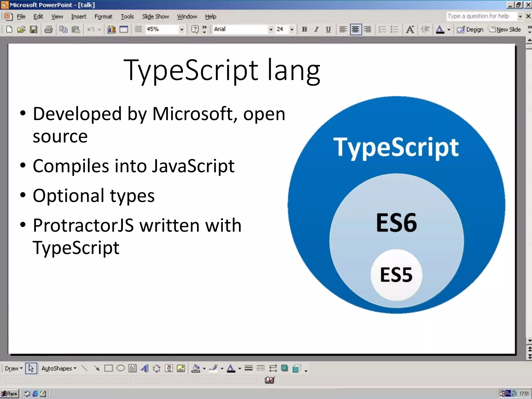
Task: Click the New document icon
Action: click(x=9, y=29)
